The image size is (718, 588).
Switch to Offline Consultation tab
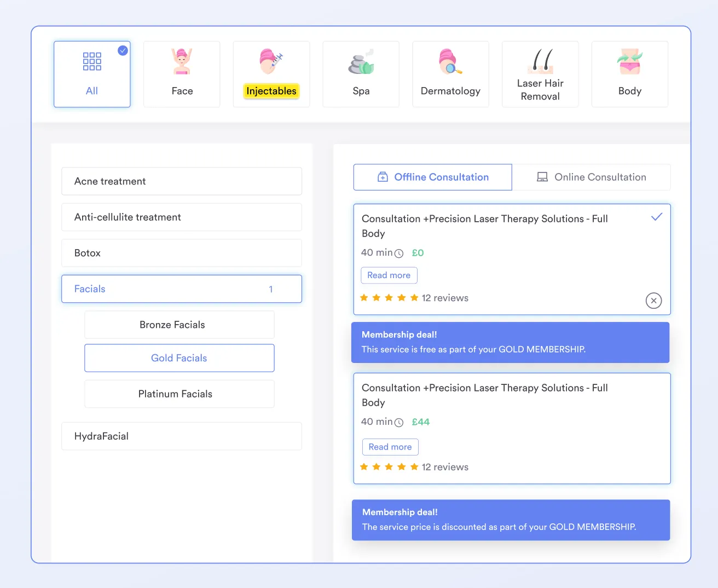[x=432, y=177]
